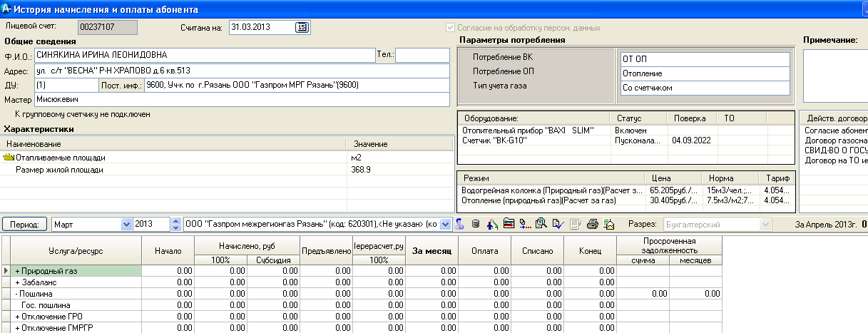Image resolution: width=868 pixels, height=333 pixels.
Task: Open the month dropdown showing Март
Action: [x=126, y=225]
